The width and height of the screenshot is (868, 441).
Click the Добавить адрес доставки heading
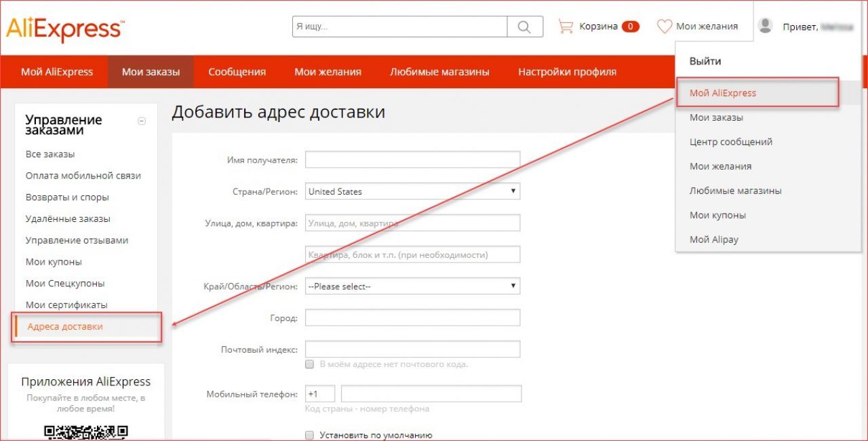279,111
